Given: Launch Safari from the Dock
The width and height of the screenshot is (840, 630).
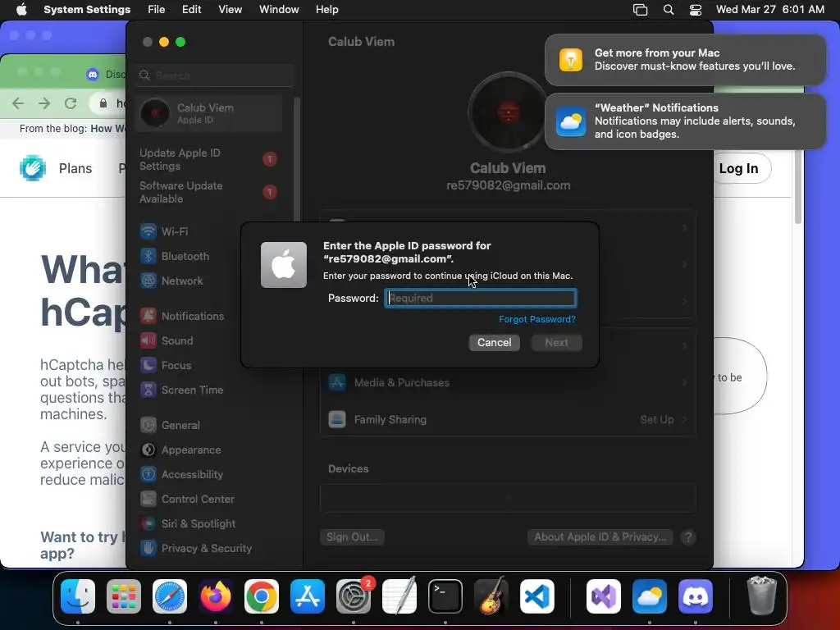Looking at the screenshot, I should pos(170,596).
